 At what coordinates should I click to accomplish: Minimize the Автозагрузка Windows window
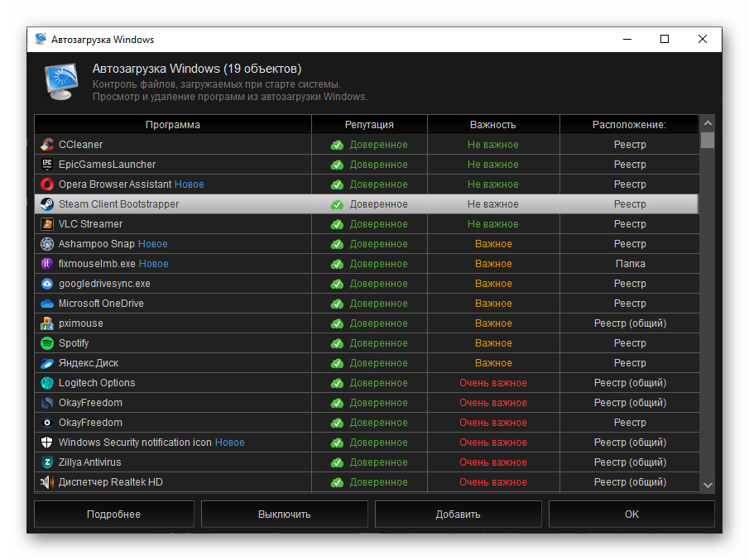(627, 39)
